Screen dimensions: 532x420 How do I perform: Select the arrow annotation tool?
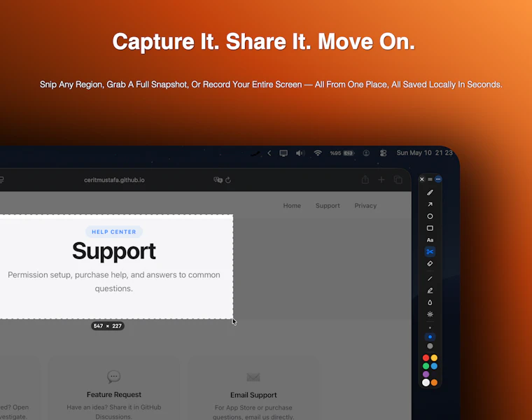tap(430, 204)
